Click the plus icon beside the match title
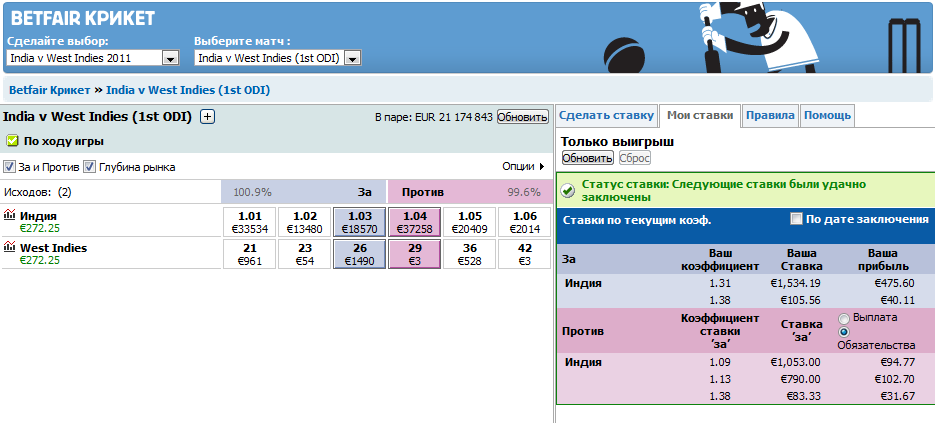Screen dimensions: 935x423 pyautogui.click(x=207, y=117)
